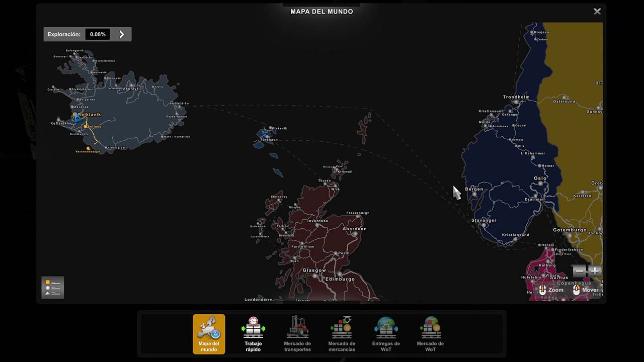Select Trondheim city label
This screenshot has width=644, height=362.
click(x=516, y=97)
